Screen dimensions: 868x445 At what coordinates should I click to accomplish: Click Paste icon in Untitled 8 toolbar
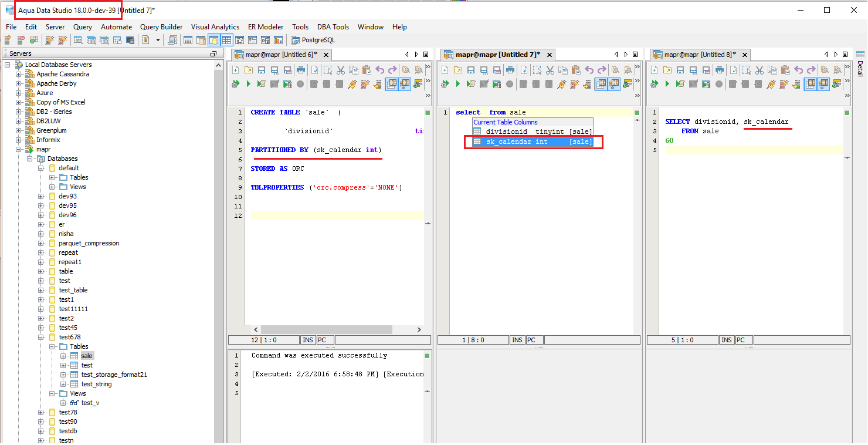[x=785, y=70]
